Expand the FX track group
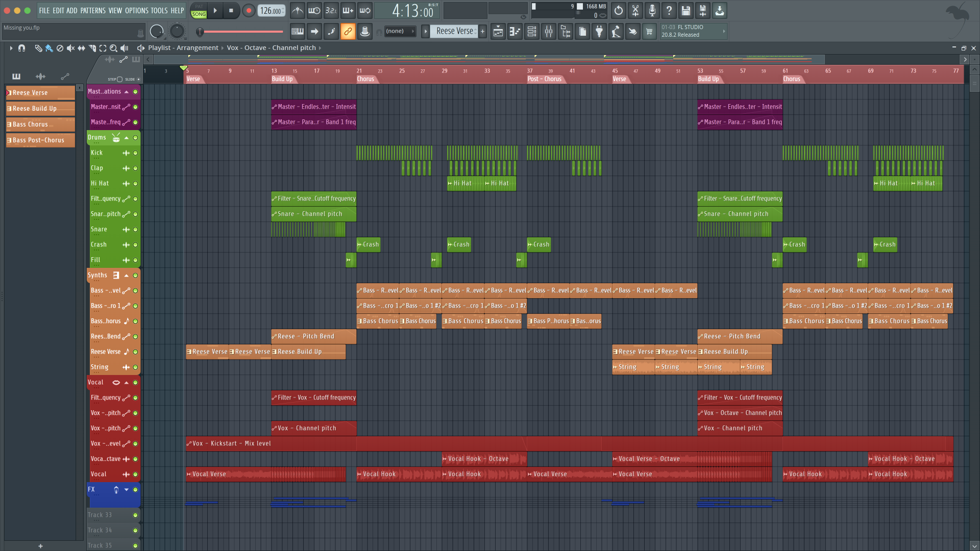The width and height of the screenshot is (980, 551). tap(127, 490)
